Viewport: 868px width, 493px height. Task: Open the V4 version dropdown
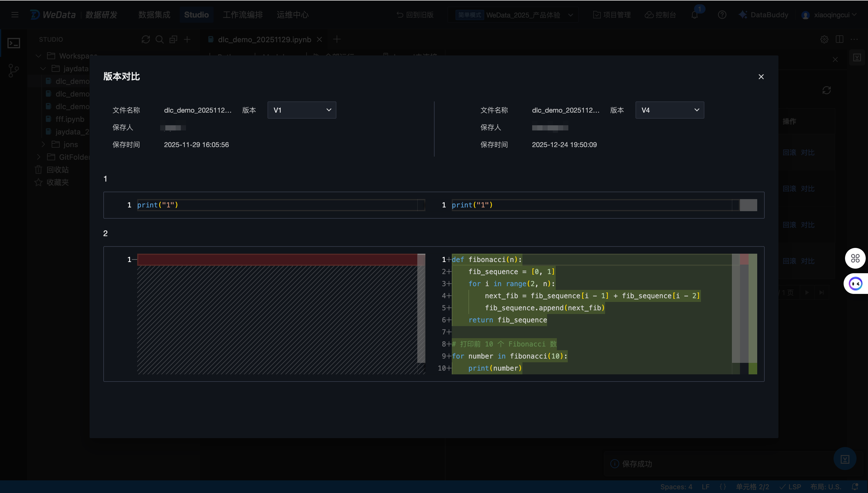(669, 110)
